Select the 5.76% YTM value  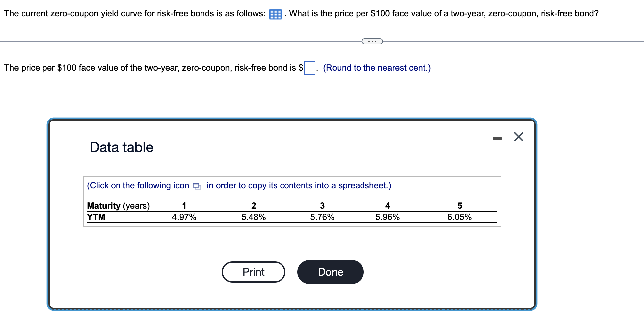click(322, 217)
